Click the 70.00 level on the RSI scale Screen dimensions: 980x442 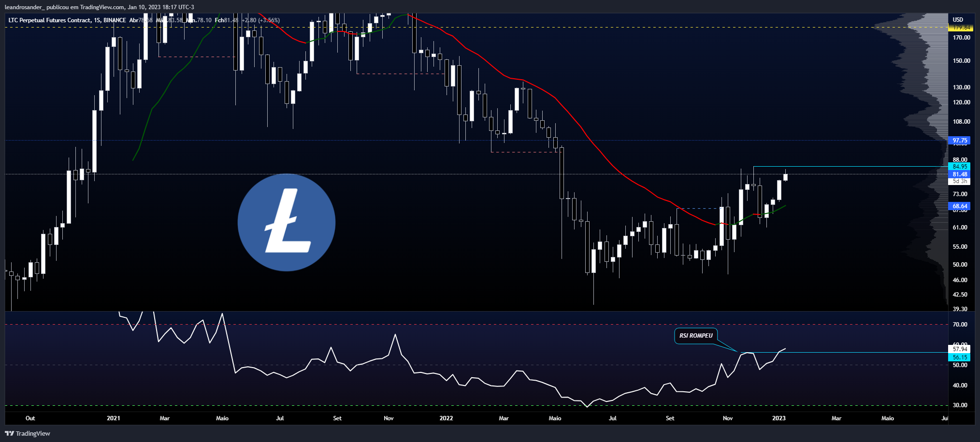pos(960,325)
